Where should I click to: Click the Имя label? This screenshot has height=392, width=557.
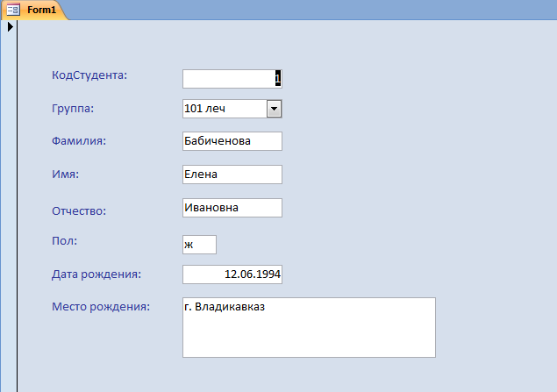[x=66, y=174]
